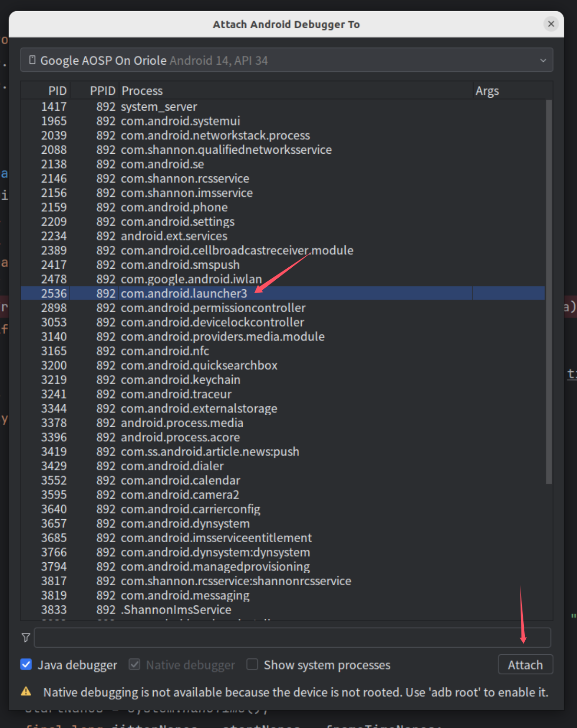Close the Attach Android Debugger dialog

551,24
